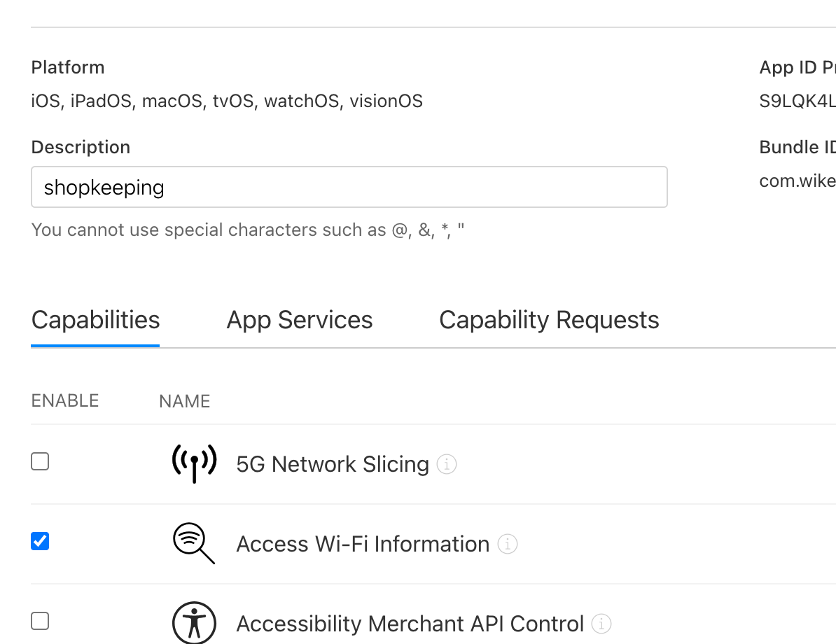The width and height of the screenshot is (836, 644).
Task: Click the Platform list of supported OSes
Action: coord(227,101)
